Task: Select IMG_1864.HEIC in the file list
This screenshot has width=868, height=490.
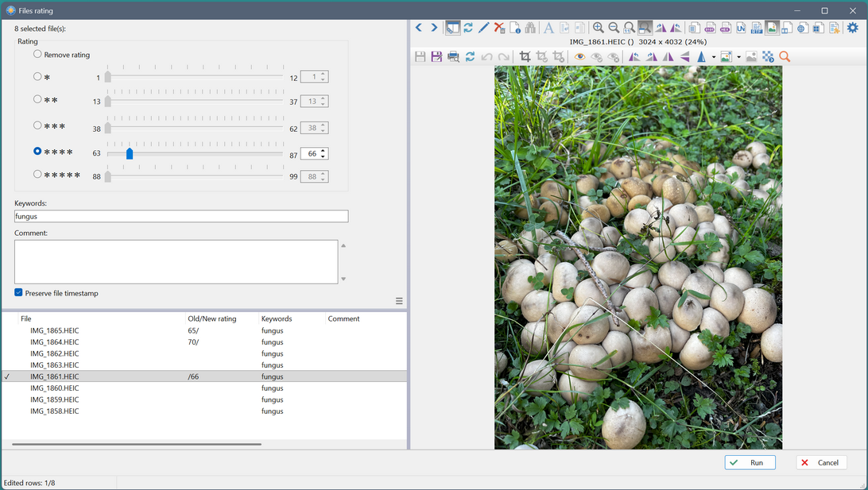Action: 55,341
